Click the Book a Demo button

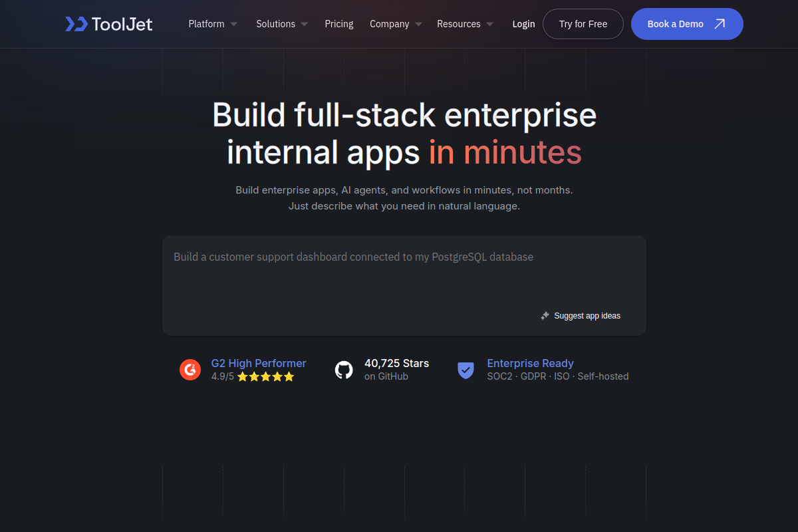pos(687,24)
